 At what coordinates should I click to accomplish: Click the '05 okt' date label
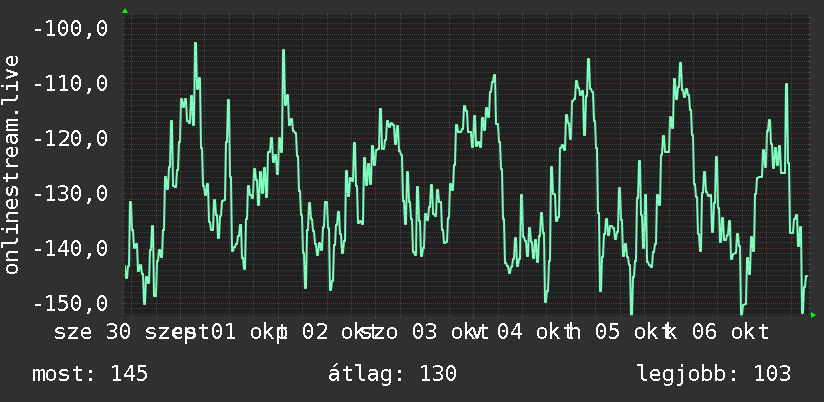(x=633, y=333)
